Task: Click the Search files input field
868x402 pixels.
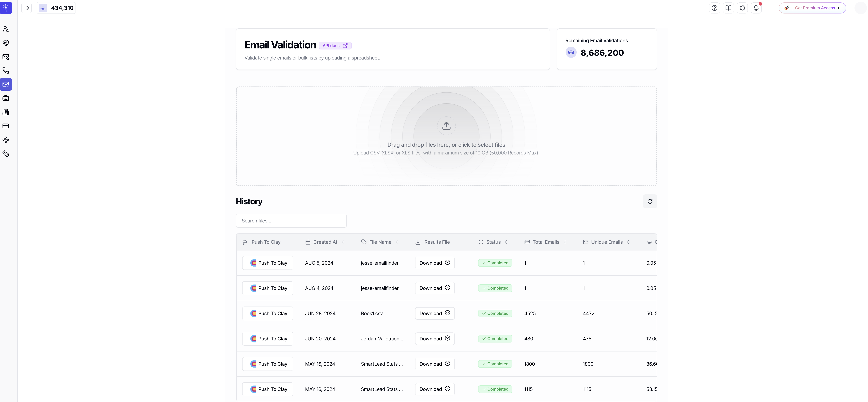Action: pos(291,221)
